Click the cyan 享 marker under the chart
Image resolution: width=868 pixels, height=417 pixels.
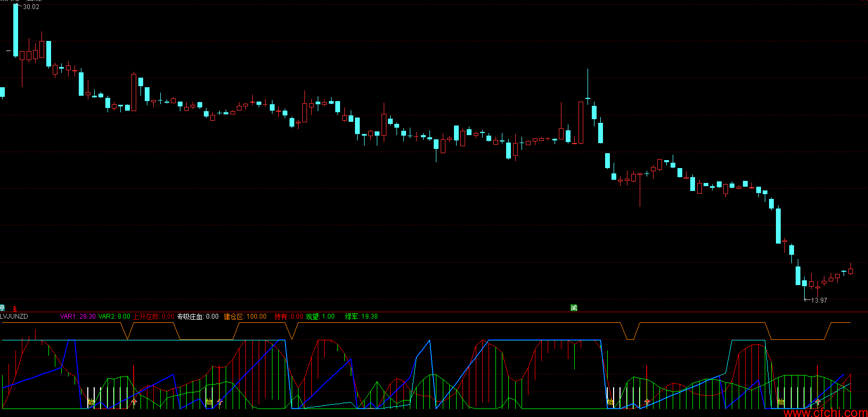click(x=2, y=308)
